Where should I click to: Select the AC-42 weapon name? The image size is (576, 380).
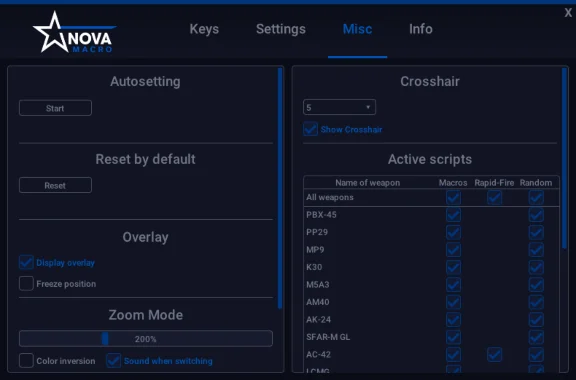(318, 355)
